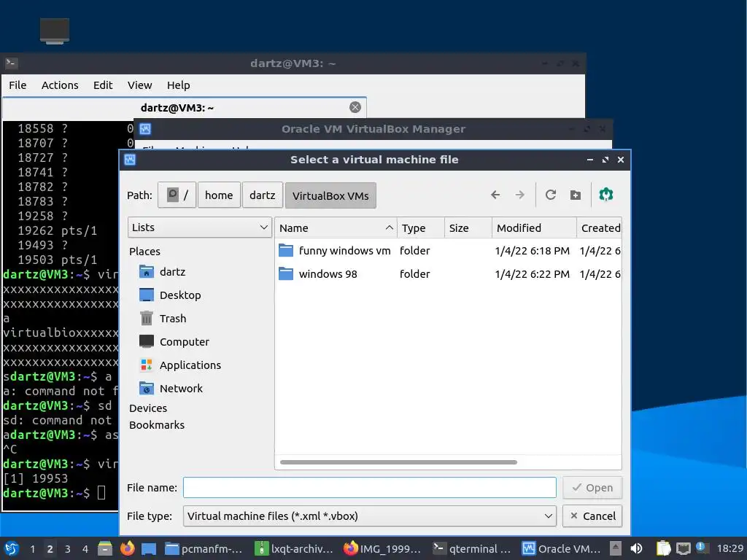The height and width of the screenshot is (560, 747).
Task: Switch to qterminal taskbar entry
Action: pyautogui.click(x=473, y=549)
